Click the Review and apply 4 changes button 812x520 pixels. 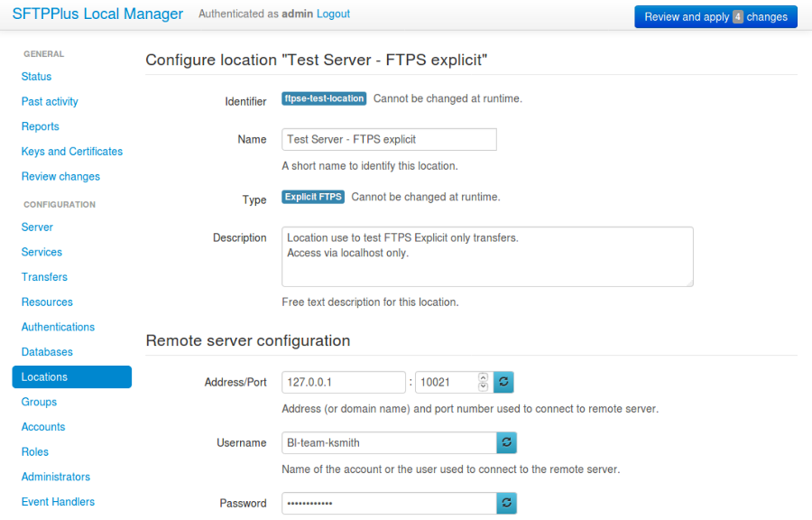tap(715, 16)
